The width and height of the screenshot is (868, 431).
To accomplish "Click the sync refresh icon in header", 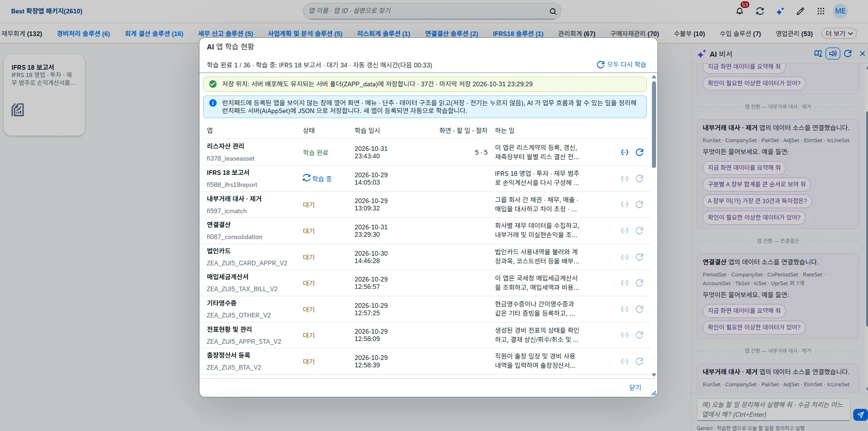I will pyautogui.click(x=760, y=11).
